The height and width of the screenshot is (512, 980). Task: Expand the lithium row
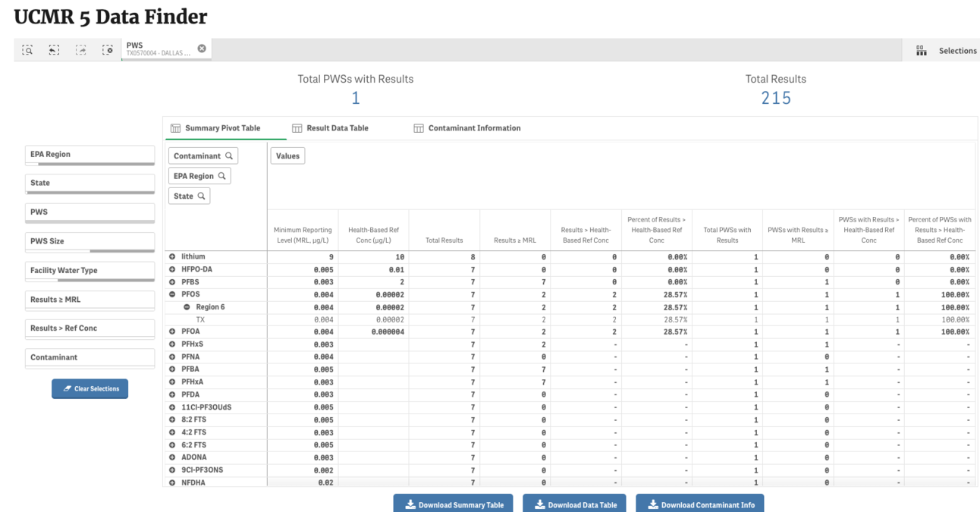[x=172, y=257]
